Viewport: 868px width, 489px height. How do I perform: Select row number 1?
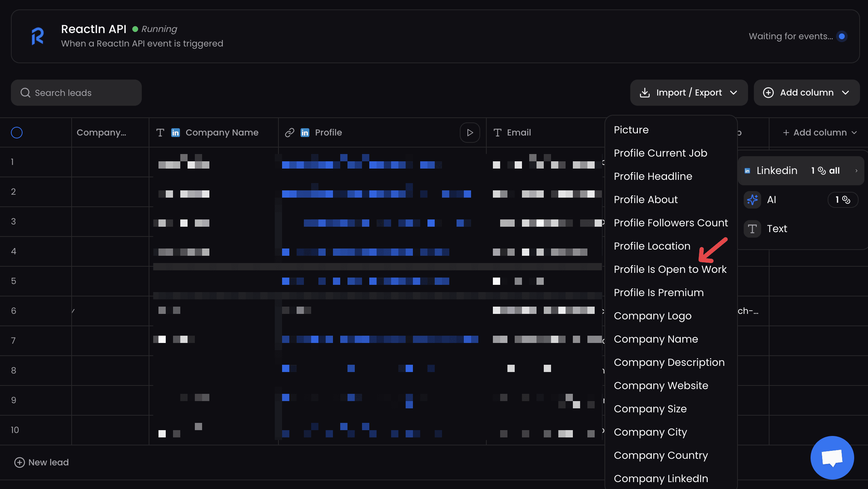[x=12, y=162]
